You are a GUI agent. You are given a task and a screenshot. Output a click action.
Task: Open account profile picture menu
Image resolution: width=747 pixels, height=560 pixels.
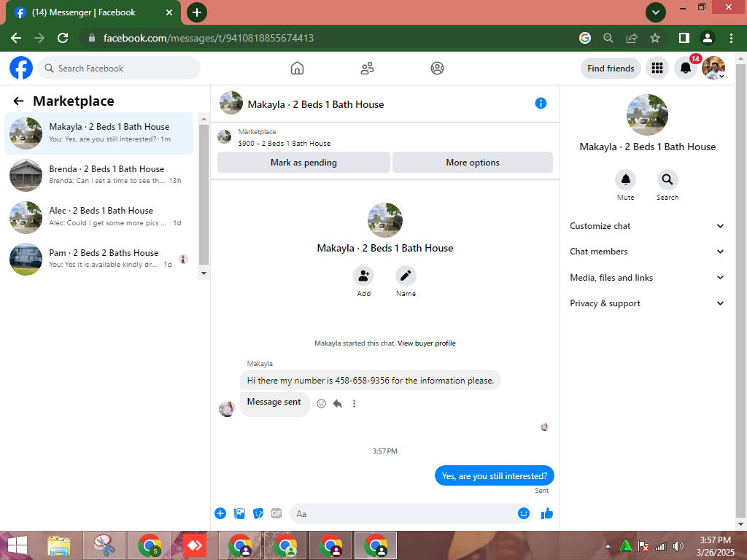tap(713, 68)
